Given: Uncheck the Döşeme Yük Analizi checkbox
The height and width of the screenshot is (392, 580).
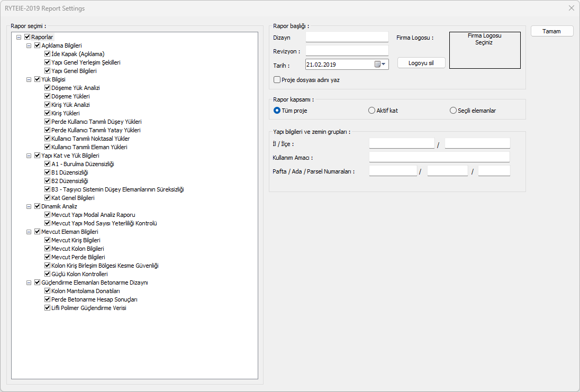Looking at the screenshot, I should click(48, 88).
